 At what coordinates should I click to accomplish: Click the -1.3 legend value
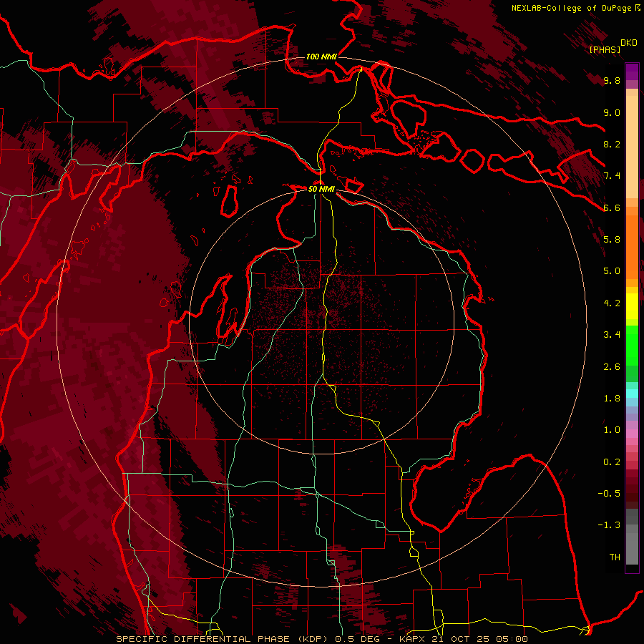[x=609, y=525]
